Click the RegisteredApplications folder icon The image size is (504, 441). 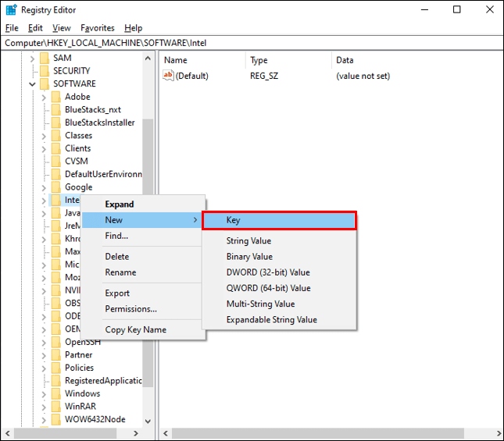point(56,381)
